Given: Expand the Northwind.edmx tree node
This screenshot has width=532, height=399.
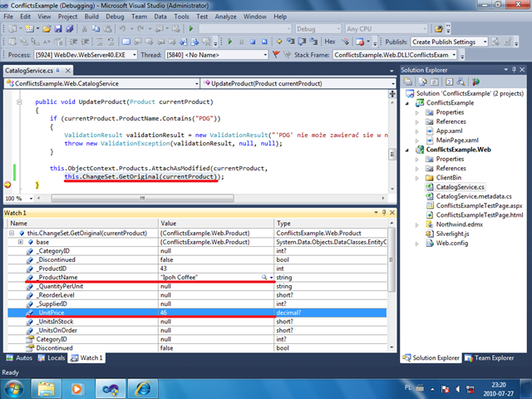Looking at the screenshot, I should click(417, 224).
